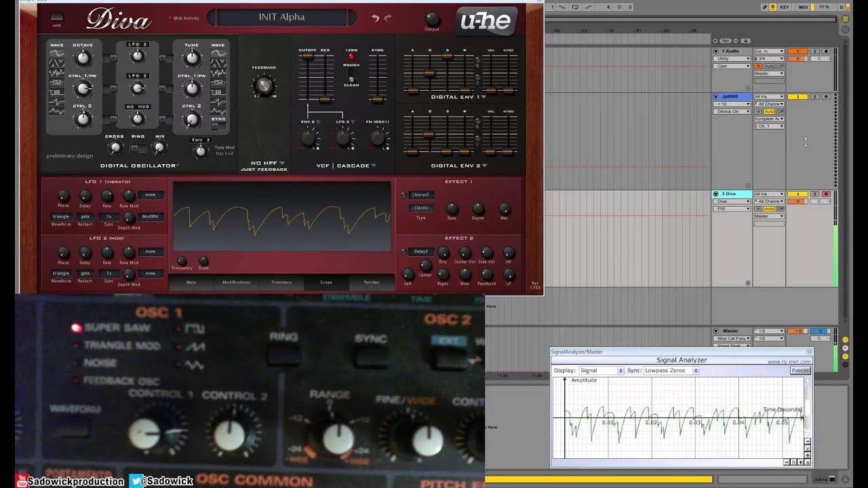Viewport: 868px width, 488px height.
Task: Open the filter LFO 2 modulation source dropdown
Action: (345, 122)
